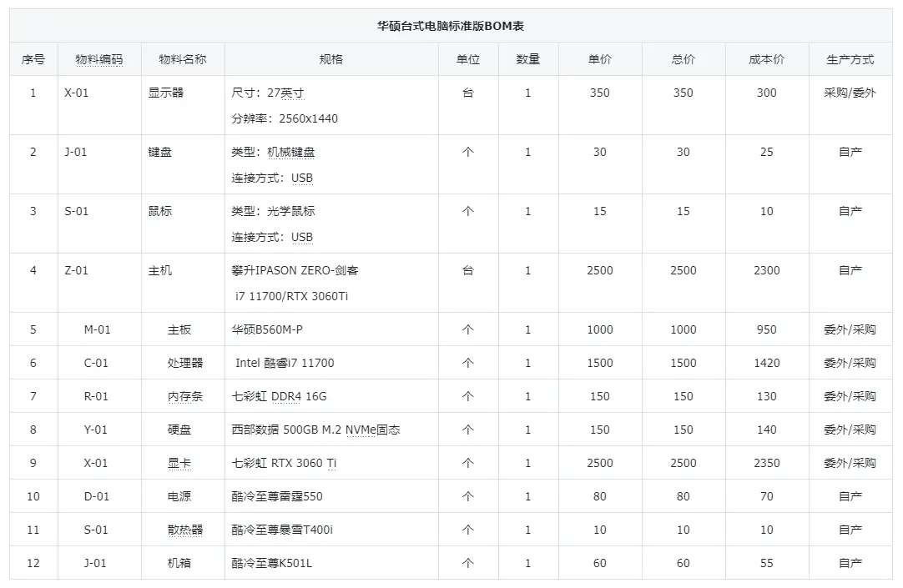Screen dimensions: 903x588
Task: Click unit price 1500 in the 处理器 row
Action: point(599,363)
